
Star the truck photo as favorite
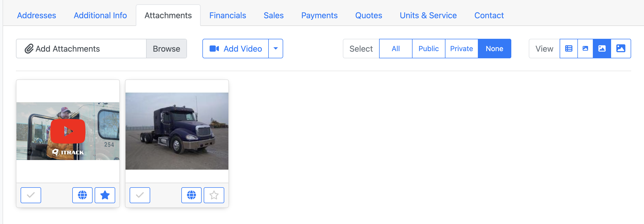coord(214,195)
